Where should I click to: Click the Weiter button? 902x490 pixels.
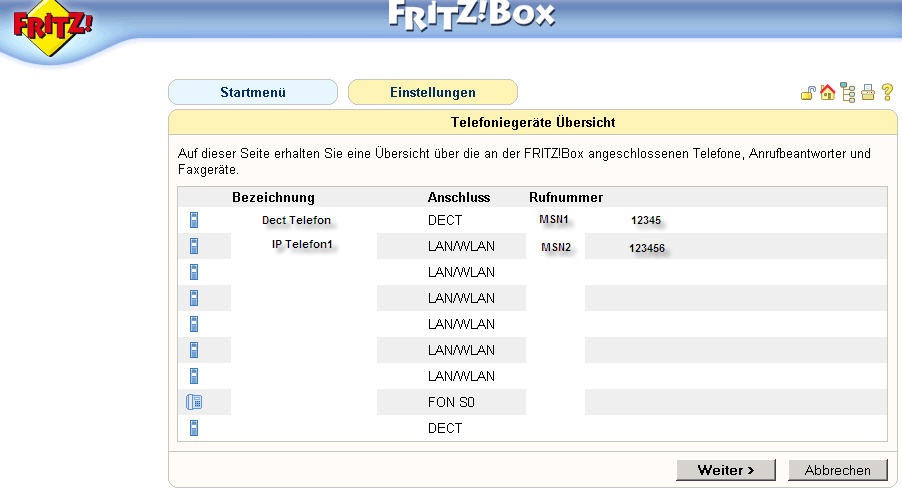coord(725,470)
